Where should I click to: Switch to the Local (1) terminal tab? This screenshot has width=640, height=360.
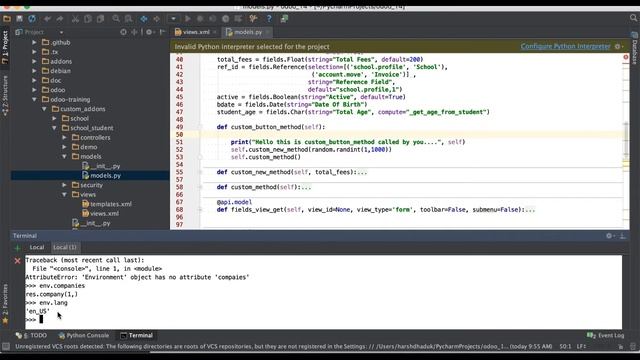[x=64, y=247]
